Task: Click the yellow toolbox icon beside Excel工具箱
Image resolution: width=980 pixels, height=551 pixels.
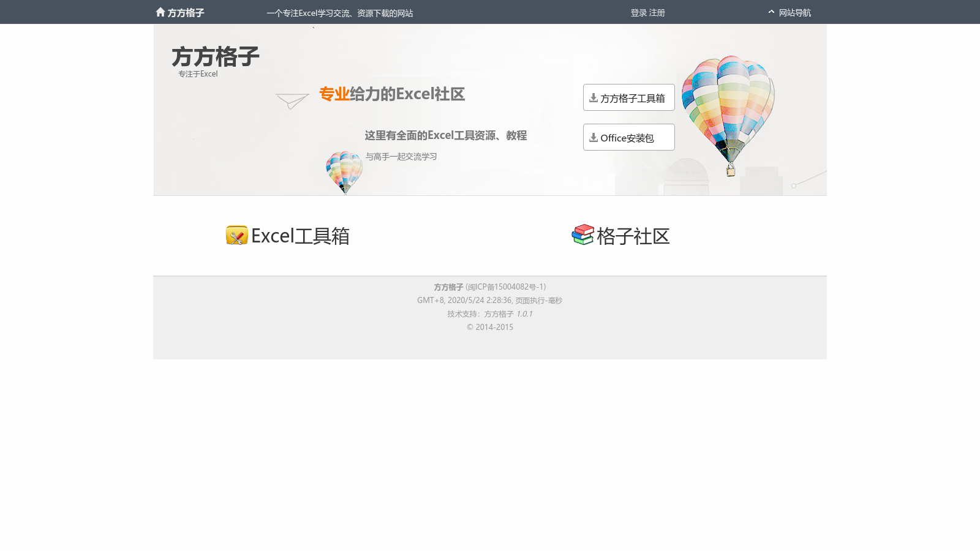Action: [237, 235]
